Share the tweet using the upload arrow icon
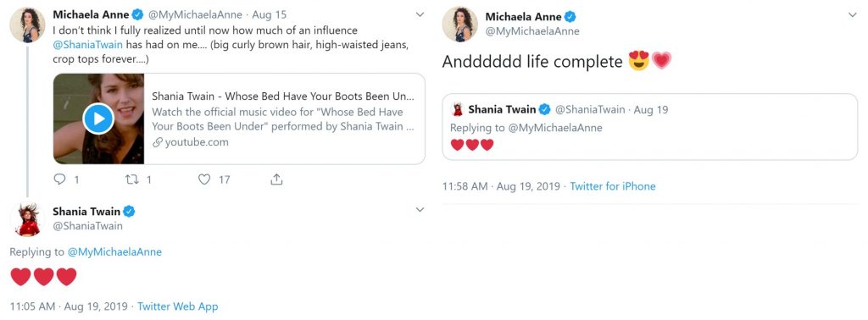868x320 pixels. 276,179
